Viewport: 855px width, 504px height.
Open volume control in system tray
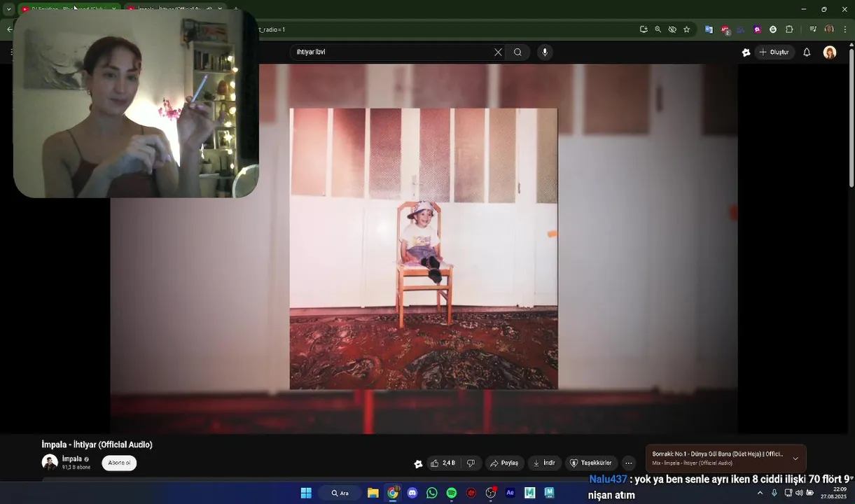799,493
